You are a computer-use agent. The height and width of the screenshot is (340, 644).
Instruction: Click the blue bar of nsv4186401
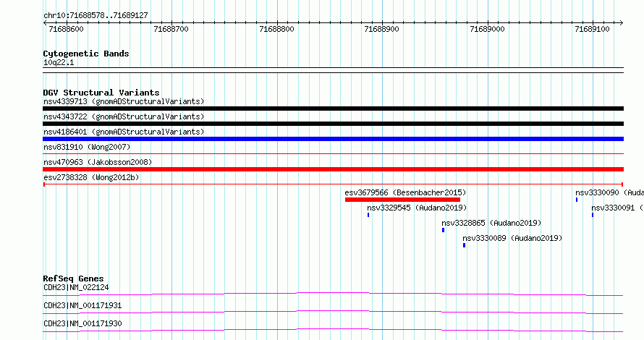pyautogui.click(x=333, y=139)
